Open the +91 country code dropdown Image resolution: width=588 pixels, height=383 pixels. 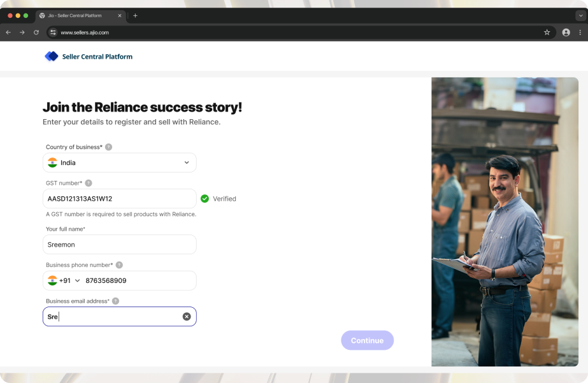click(x=64, y=280)
